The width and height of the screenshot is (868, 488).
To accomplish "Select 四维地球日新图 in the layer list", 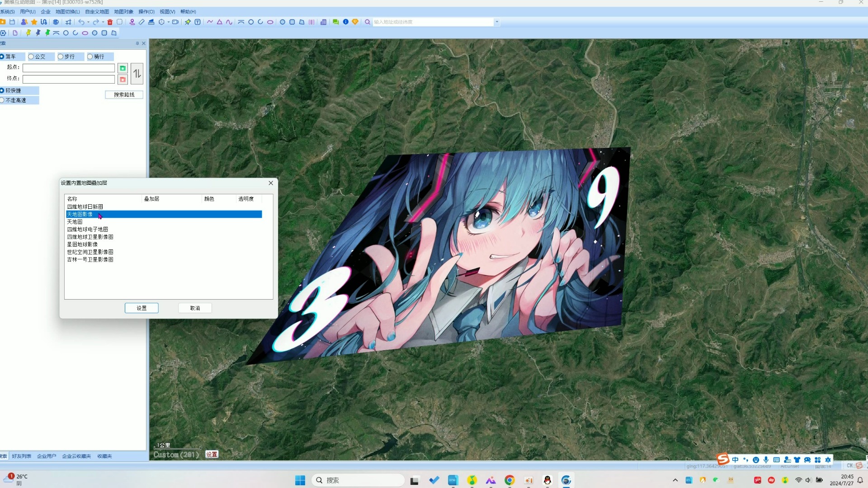I will tap(85, 206).
